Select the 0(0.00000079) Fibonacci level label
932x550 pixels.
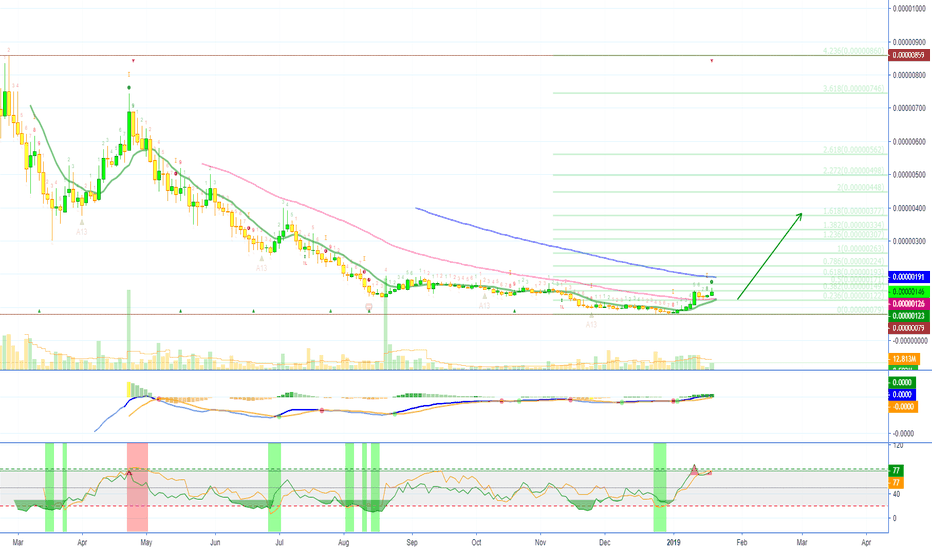tap(861, 310)
